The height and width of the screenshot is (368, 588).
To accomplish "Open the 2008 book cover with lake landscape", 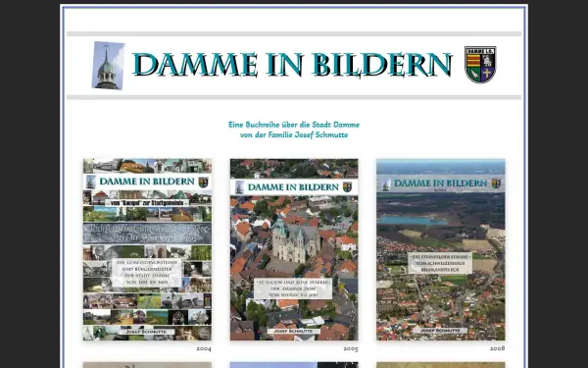I will click(x=441, y=249).
